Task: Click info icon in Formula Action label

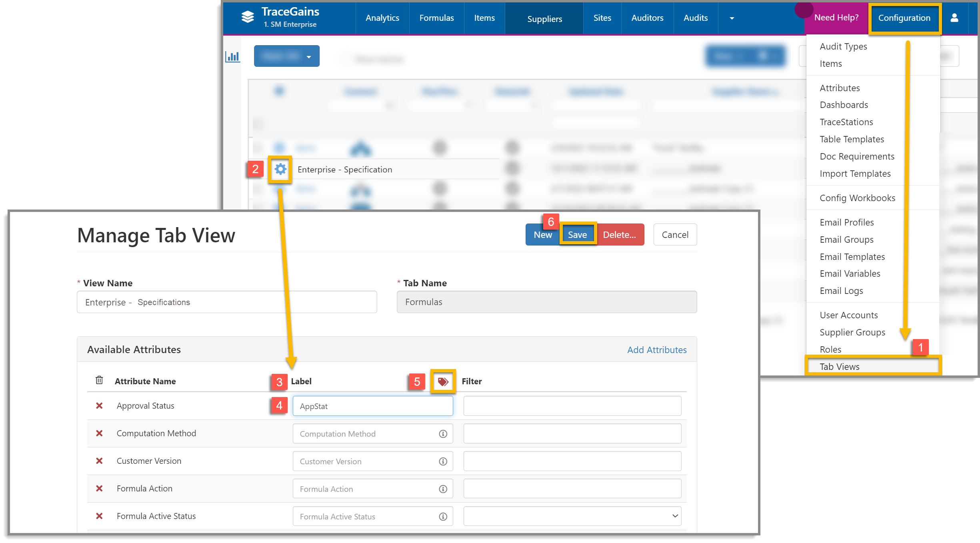Action: [443, 489]
